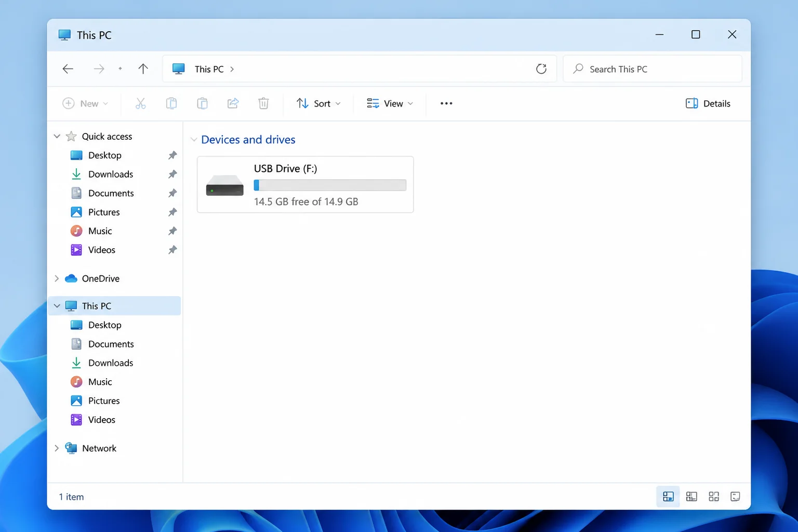The width and height of the screenshot is (798, 532).
Task: Click the Search This PC field
Action: 653,69
